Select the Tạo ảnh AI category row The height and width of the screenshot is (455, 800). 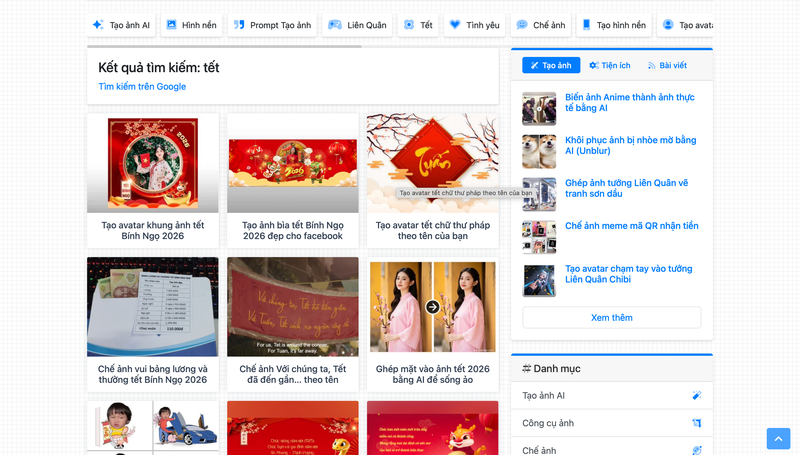click(612, 395)
